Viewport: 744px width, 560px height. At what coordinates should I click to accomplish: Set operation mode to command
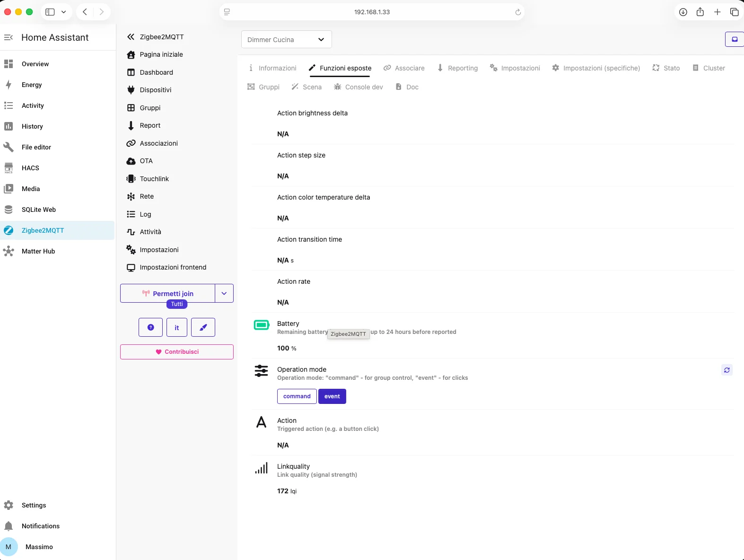click(x=297, y=396)
